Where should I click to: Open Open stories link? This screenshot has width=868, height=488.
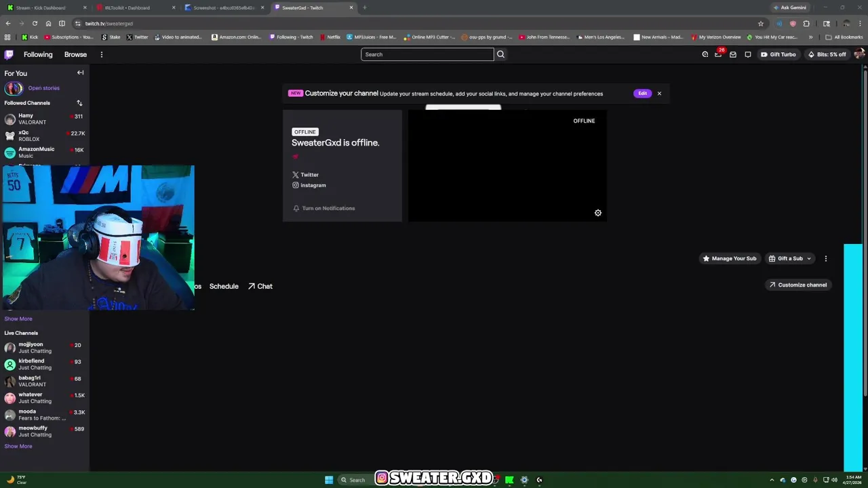43,88
